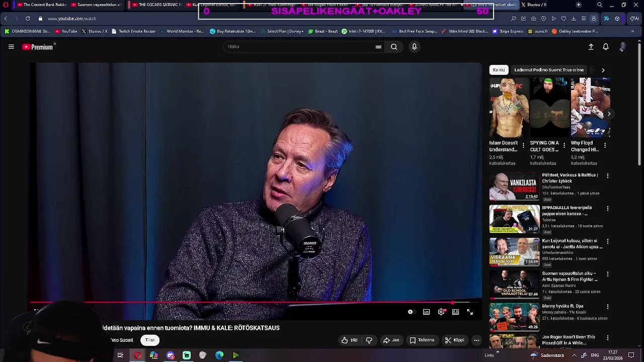Open Opera browser in taskbar
The width and height of the screenshot is (644, 362).
click(137, 355)
